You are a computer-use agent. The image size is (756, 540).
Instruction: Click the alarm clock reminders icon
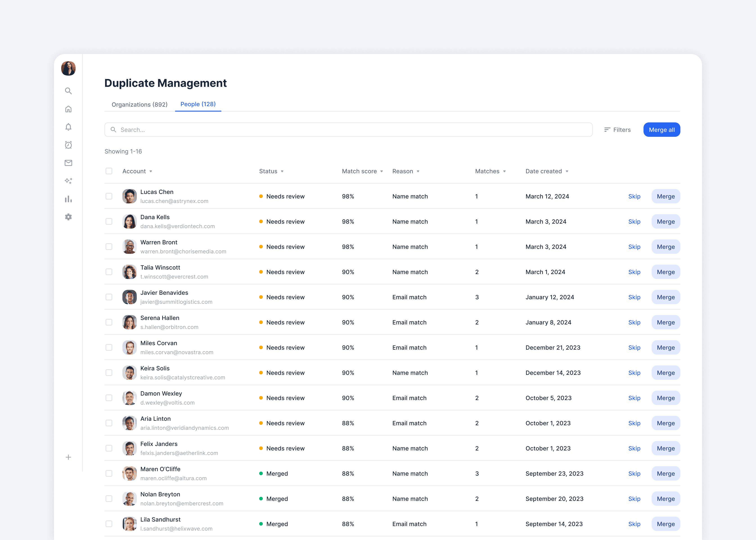click(68, 145)
